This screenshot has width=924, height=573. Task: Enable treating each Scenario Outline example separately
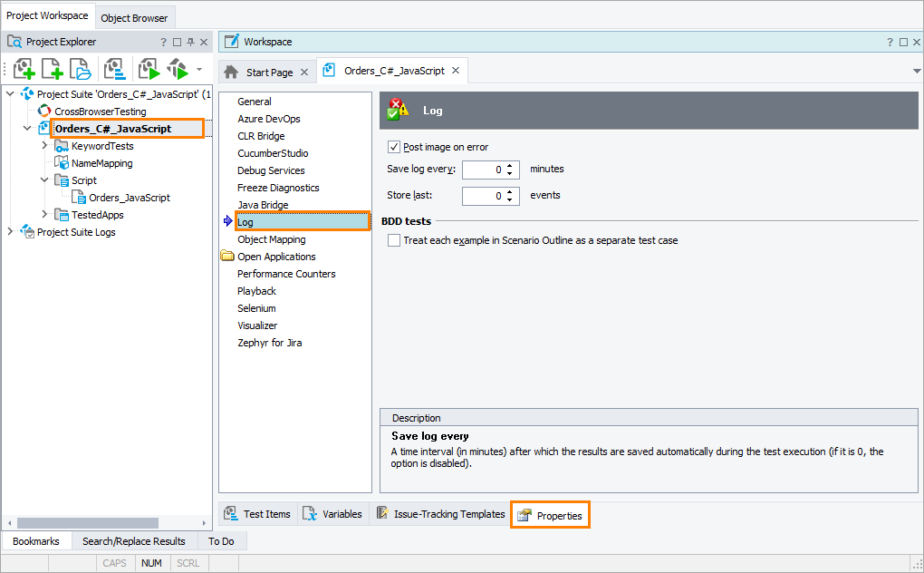pyautogui.click(x=394, y=240)
